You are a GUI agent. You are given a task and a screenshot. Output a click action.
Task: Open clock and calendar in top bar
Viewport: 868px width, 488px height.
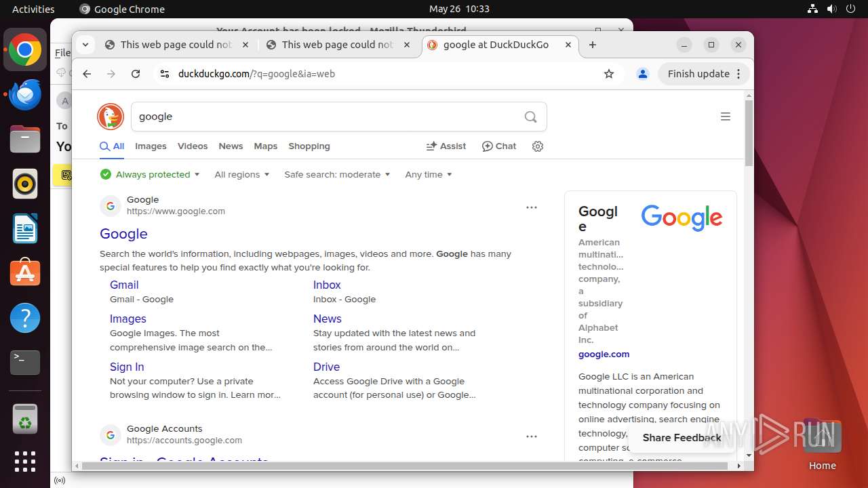pos(459,9)
